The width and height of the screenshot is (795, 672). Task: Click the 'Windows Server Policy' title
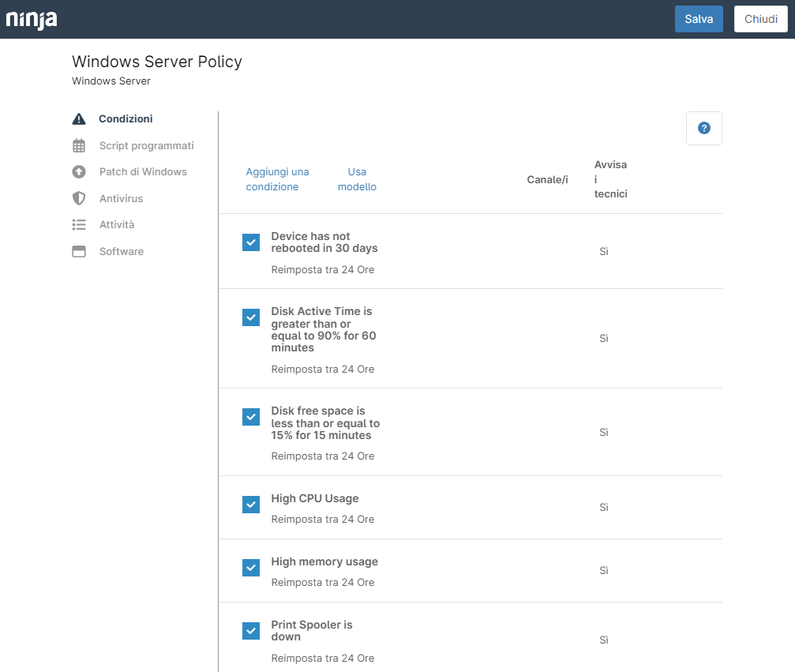tap(157, 62)
